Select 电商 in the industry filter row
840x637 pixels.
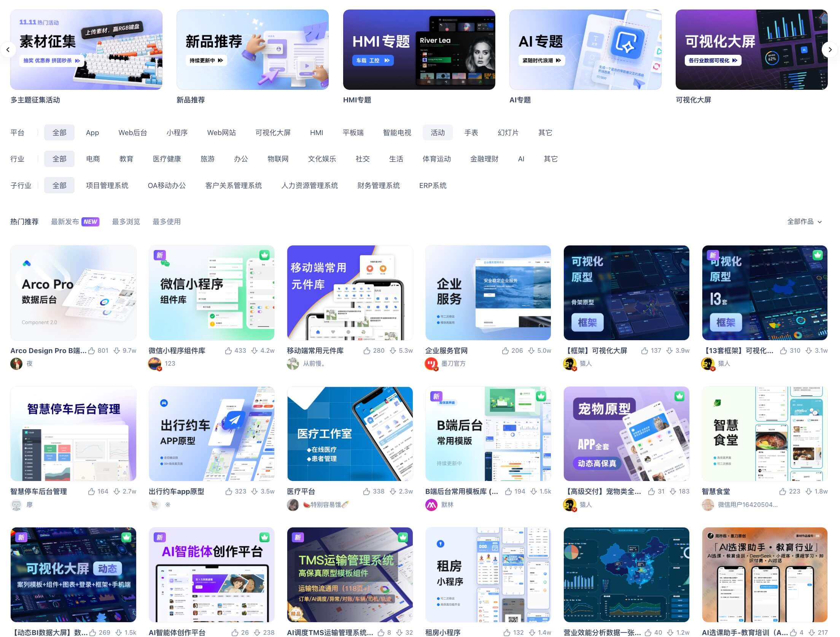click(x=93, y=159)
